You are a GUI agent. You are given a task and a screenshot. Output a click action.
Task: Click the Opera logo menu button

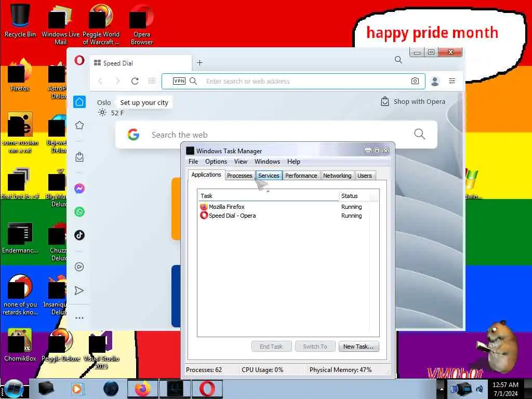pos(79,61)
